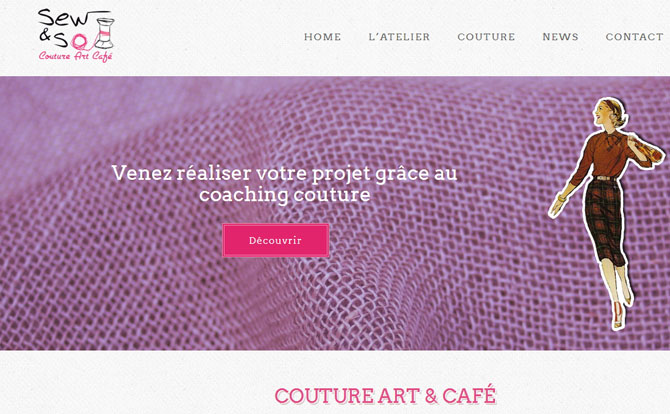Click the ampersand in the Sew & So logo
Screen dimensions: 670x414
pos(45,35)
